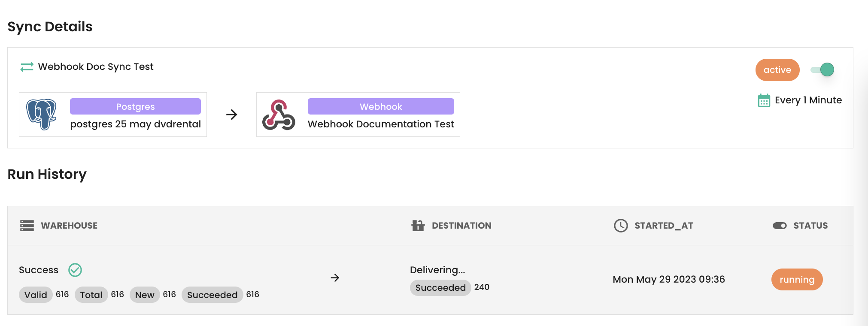Viewport: 868px width, 326px height.
Task: Open the Sync Details section header
Action: (x=50, y=26)
